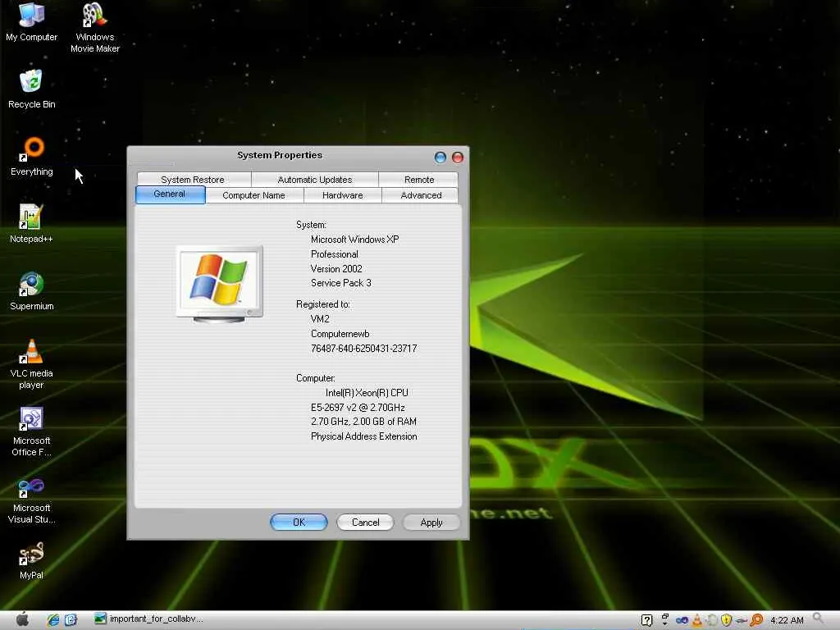Open the Supermium browser shortcut
The image size is (840, 630).
point(32,291)
